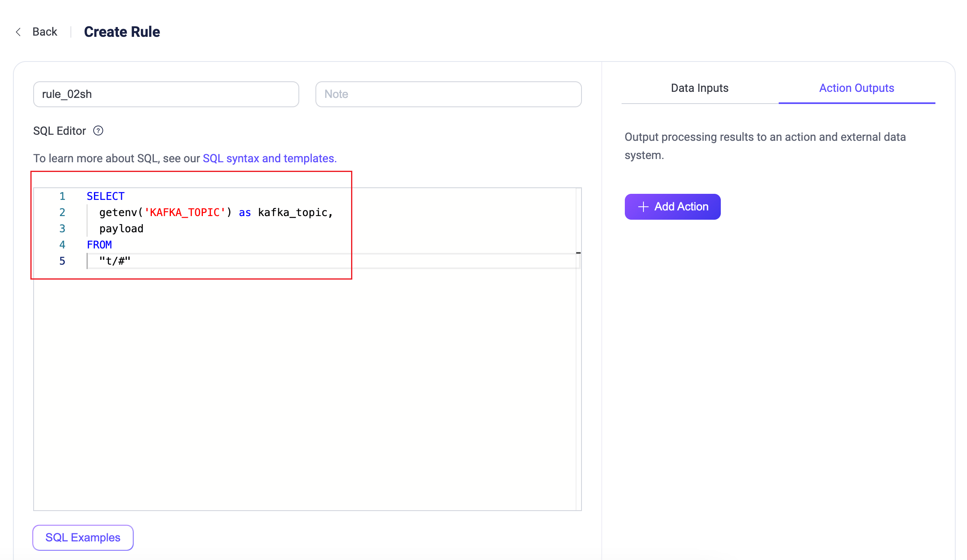
Task: Click the "t/#" topic on line 5
Action: tap(115, 261)
